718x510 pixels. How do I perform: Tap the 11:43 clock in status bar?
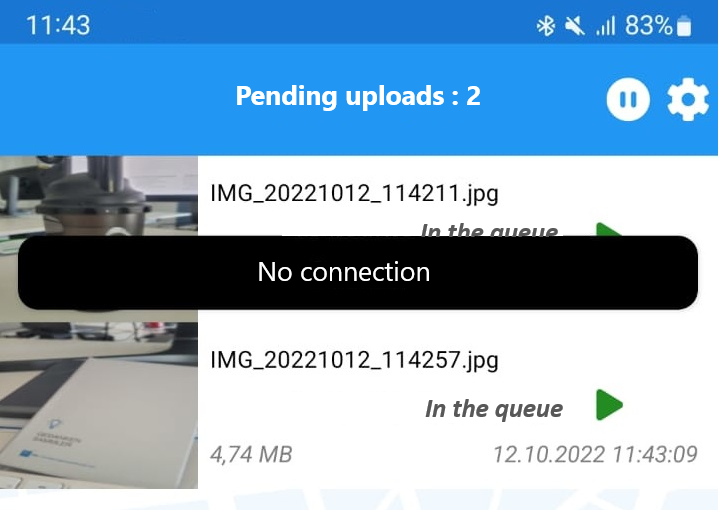[58, 25]
